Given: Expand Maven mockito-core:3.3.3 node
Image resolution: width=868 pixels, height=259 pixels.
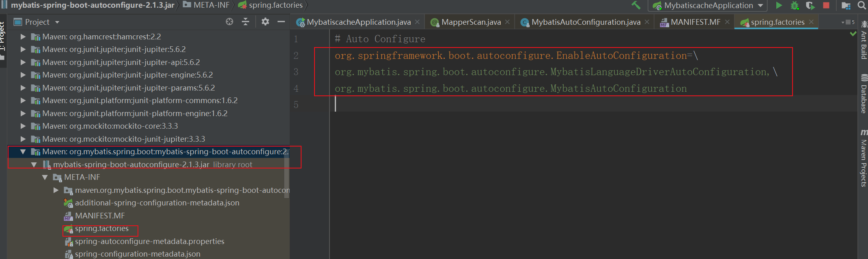Looking at the screenshot, I should [x=23, y=126].
